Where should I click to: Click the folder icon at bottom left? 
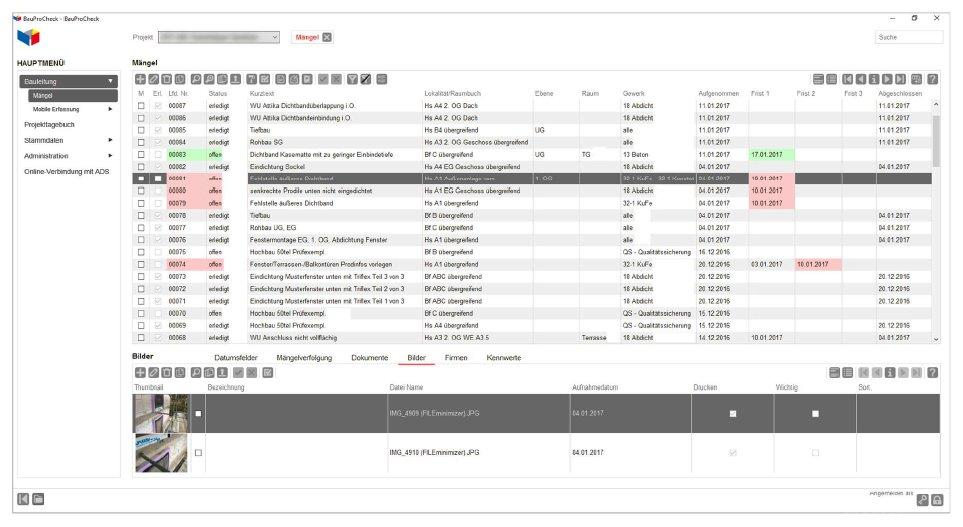[x=38, y=499]
